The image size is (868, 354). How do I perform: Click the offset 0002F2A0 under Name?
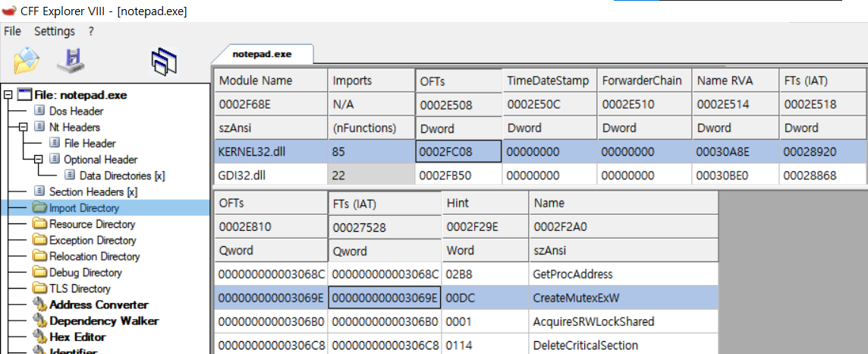tap(624, 226)
